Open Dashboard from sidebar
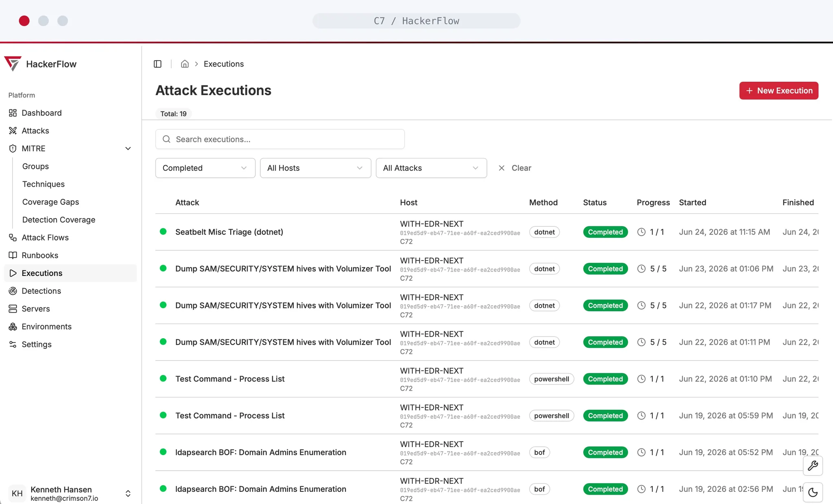Image resolution: width=833 pixels, height=504 pixels. [x=41, y=113]
